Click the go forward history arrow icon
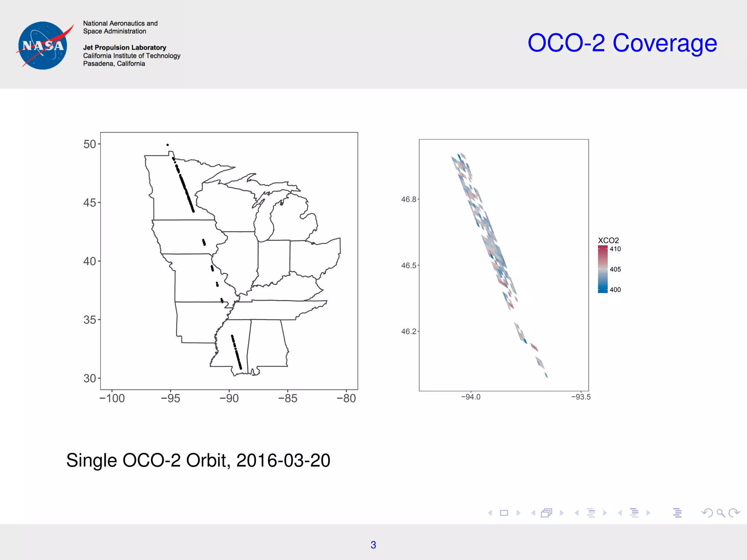747x560 pixels. [x=734, y=513]
